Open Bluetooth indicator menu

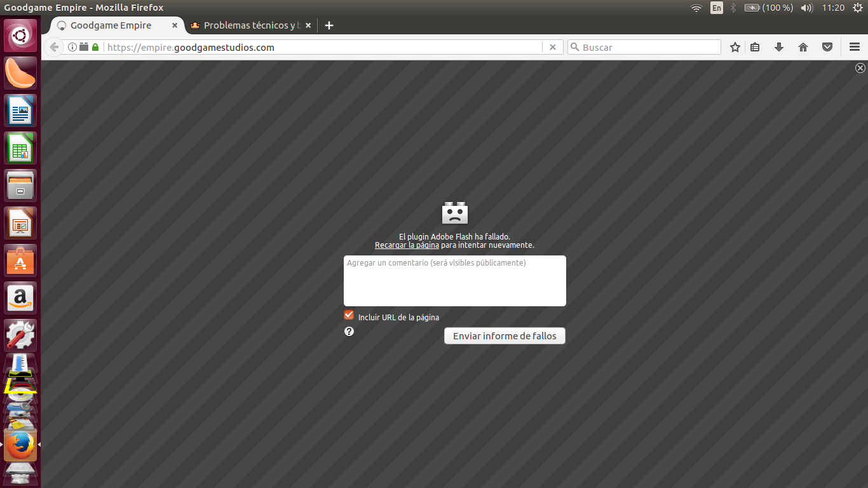point(733,8)
